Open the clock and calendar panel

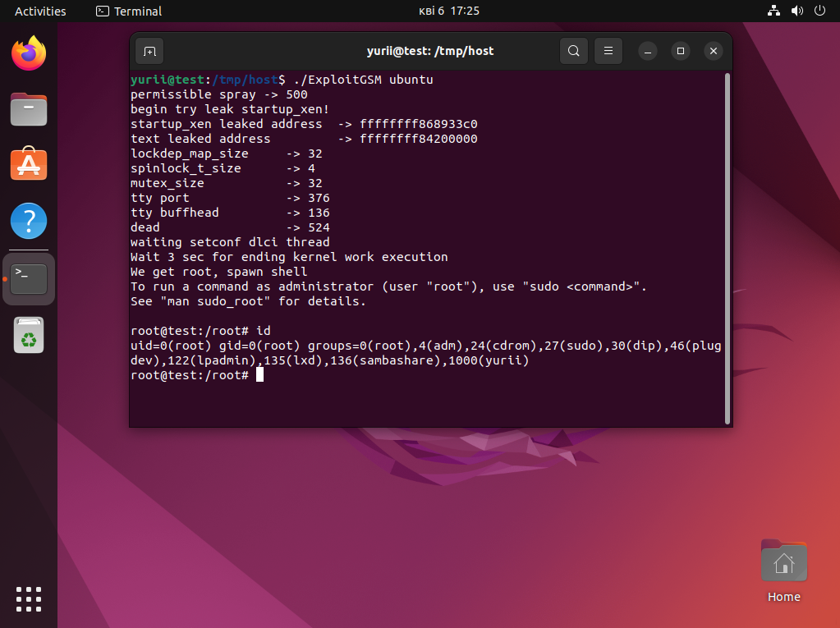pos(449,11)
